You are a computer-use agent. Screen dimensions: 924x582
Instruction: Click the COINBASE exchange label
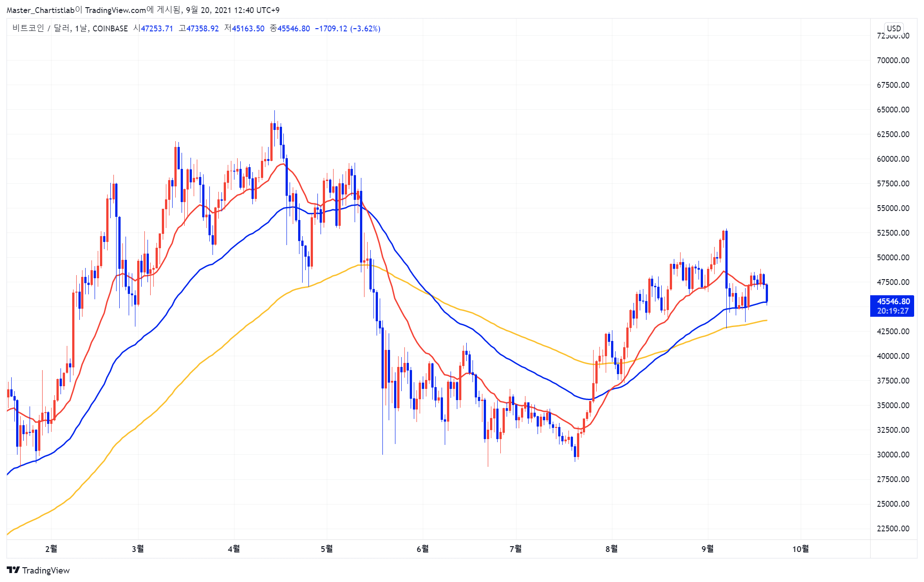[110, 28]
